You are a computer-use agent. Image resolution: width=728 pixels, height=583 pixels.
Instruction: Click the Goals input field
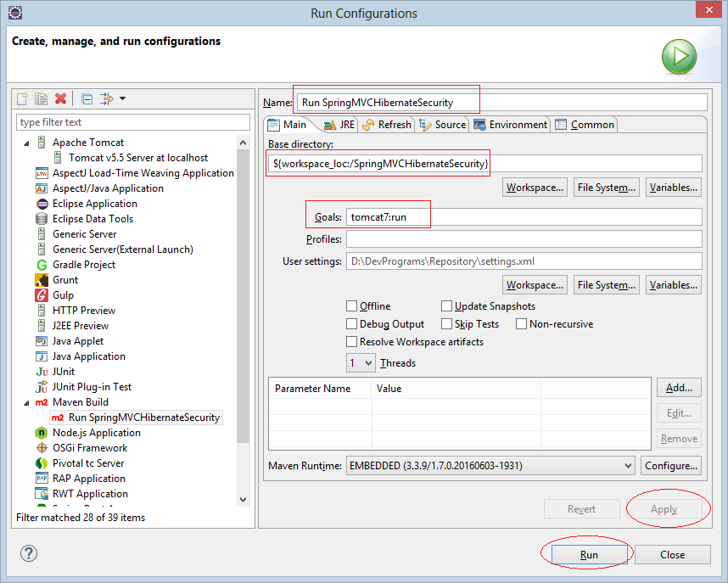524,217
